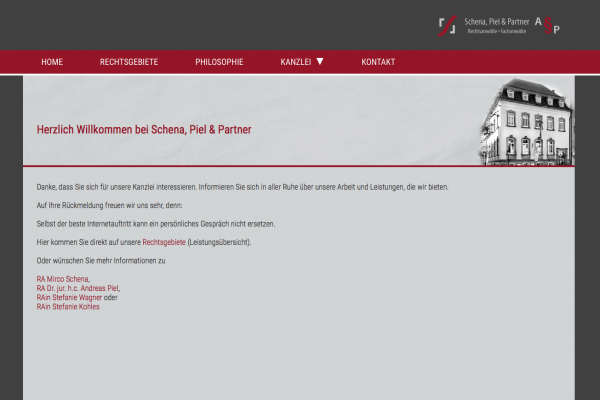The width and height of the screenshot is (600, 400).
Task: Visit RAin Stefanie Wagner's profile link
Action: click(x=69, y=297)
